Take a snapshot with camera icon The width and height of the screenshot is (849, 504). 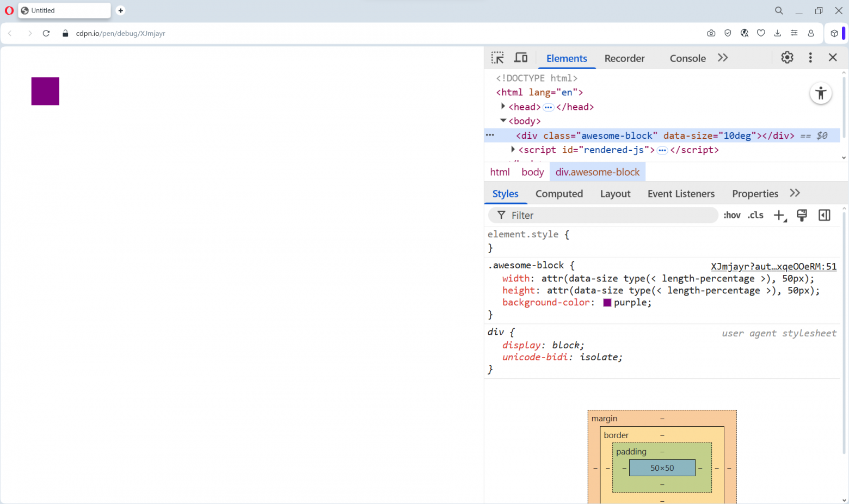click(711, 33)
